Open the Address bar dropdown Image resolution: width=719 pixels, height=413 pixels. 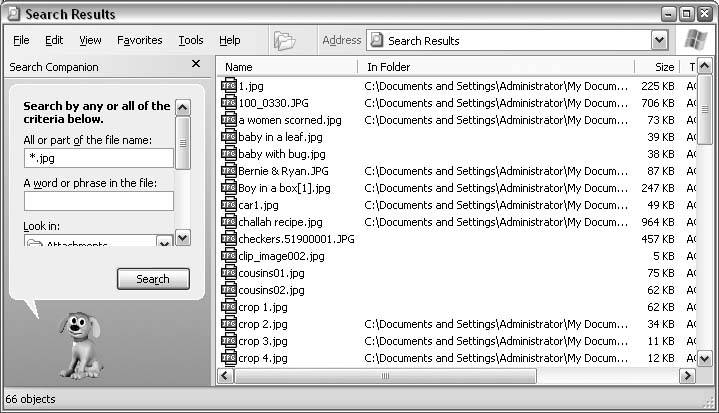(659, 41)
